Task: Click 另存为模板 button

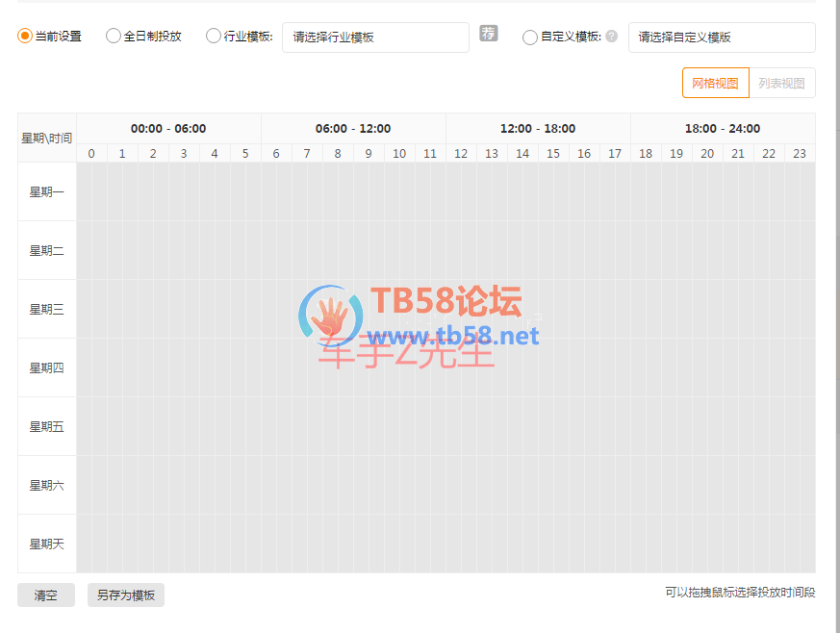Action: click(x=126, y=595)
